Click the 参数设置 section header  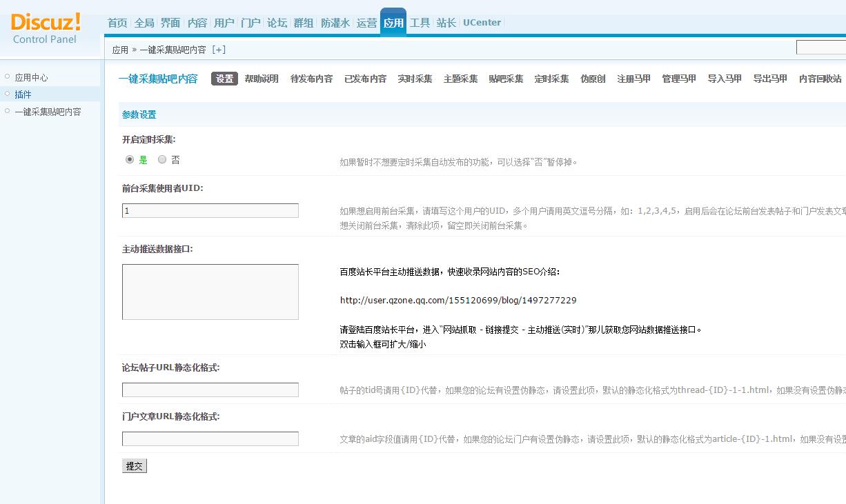(139, 115)
